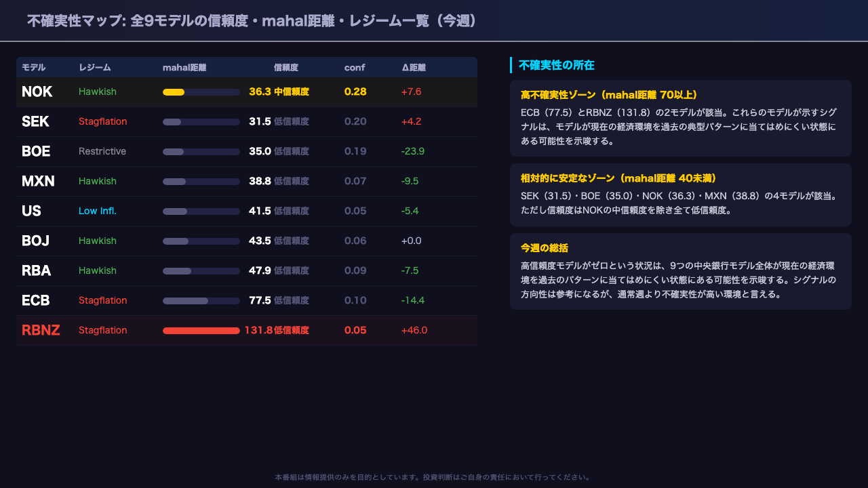Click the BOJ model name
Image resolution: width=868 pixels, height=488 pixels.
point(35,241)
